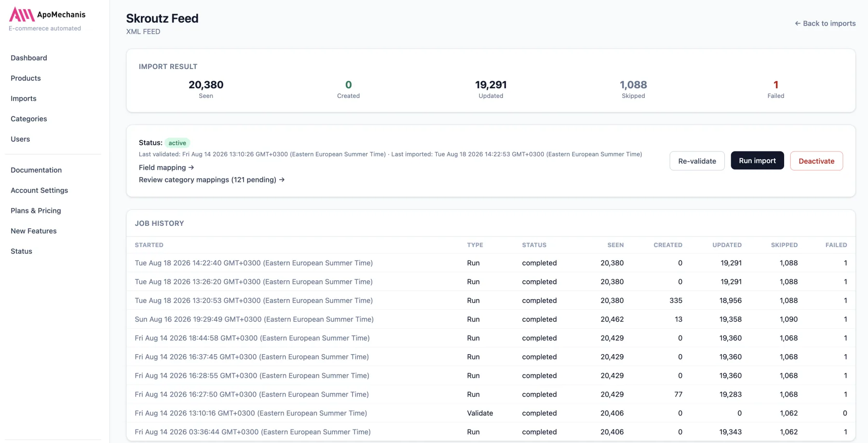The width and height of the screenshot is (868, 443).
Task: Click the 1 Failed result count
Action: point(776,85)
